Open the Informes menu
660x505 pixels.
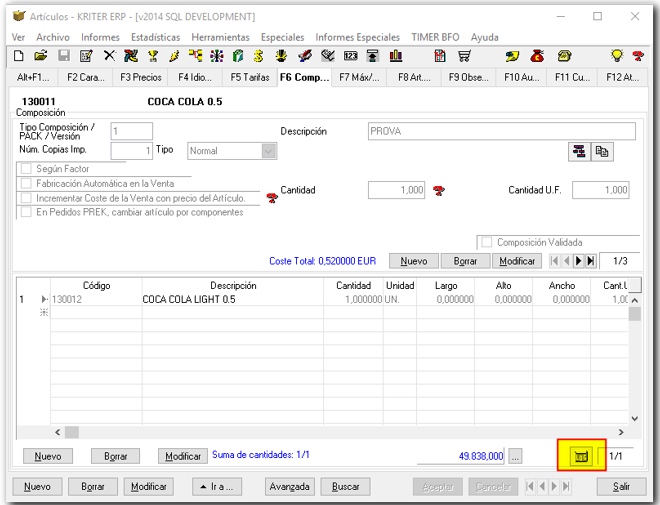coord(100,37)
